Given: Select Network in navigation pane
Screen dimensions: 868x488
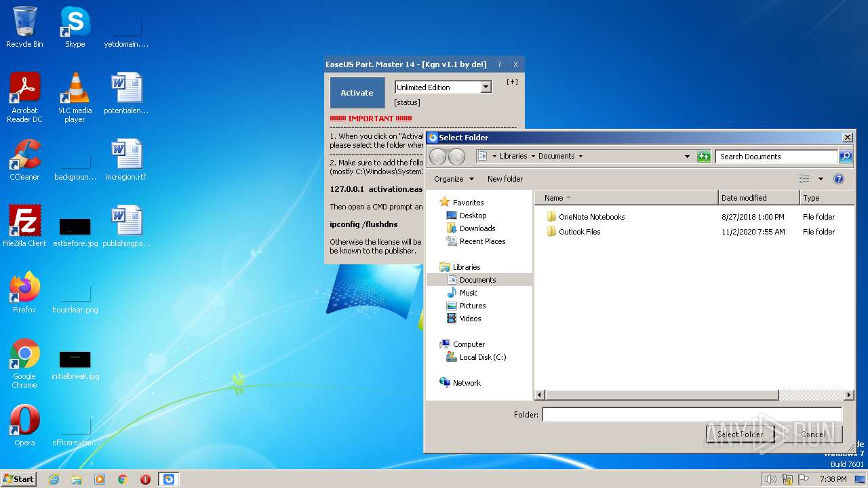Looking at the screenshot, I should (x=467, y=383).
